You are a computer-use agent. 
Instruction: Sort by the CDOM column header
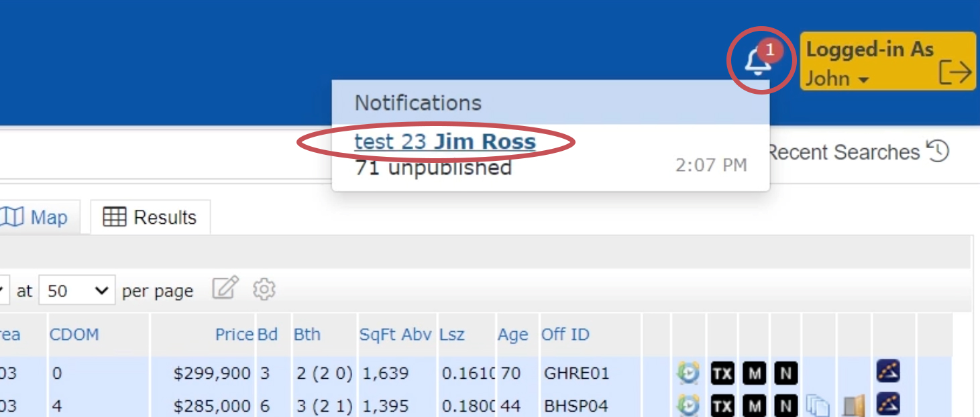[x=74, y=335]
